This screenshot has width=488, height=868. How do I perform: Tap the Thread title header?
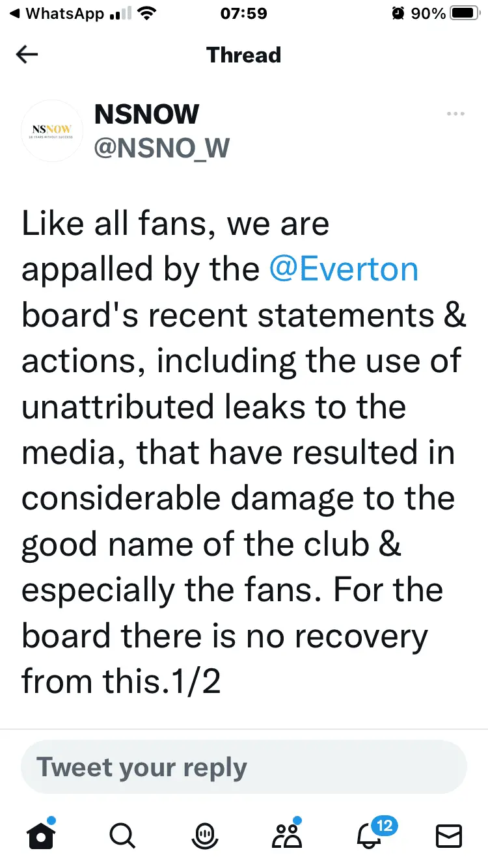(244, 55)
